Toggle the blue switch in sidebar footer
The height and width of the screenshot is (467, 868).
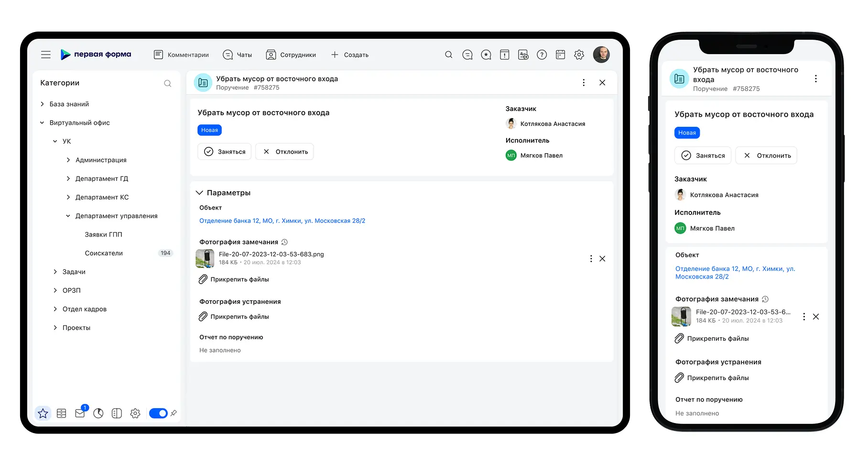158,413
